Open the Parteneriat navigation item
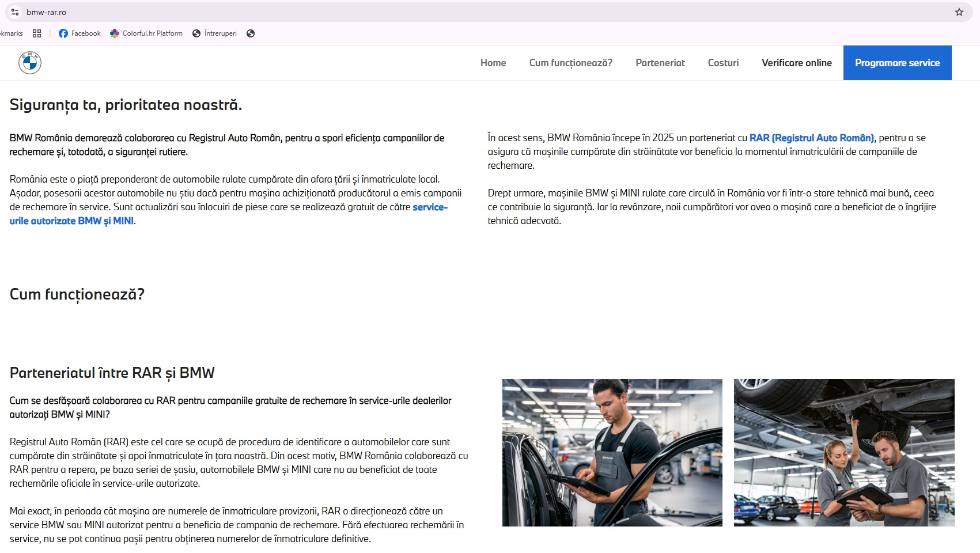Image resolution: width=980 pixels, height=553 pixels. coord(660,63)
